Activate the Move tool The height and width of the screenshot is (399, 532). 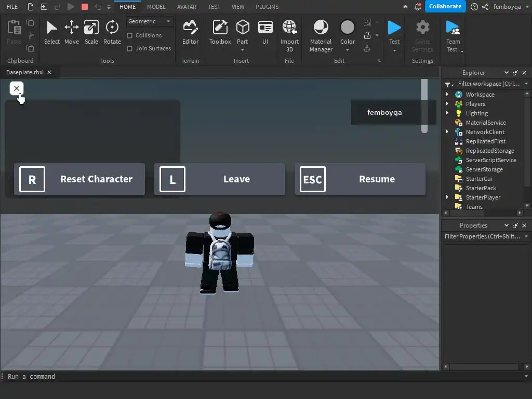click(x=72, y=28)
